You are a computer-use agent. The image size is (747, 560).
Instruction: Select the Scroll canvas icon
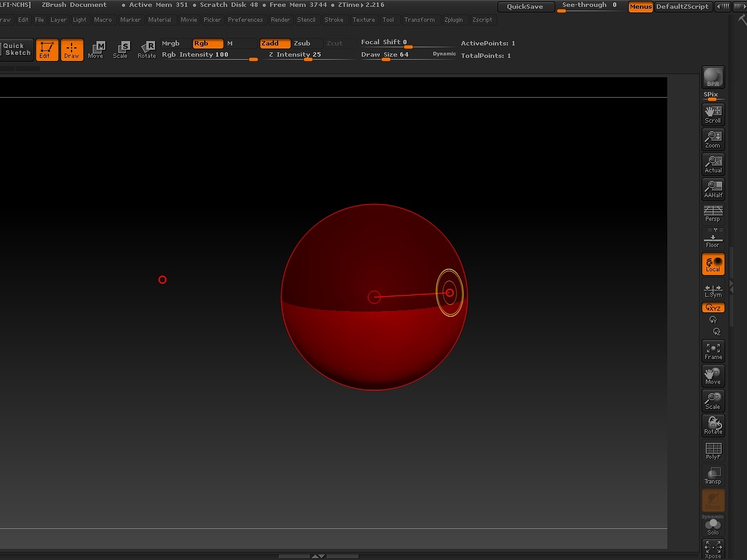[x=713, y=114]
